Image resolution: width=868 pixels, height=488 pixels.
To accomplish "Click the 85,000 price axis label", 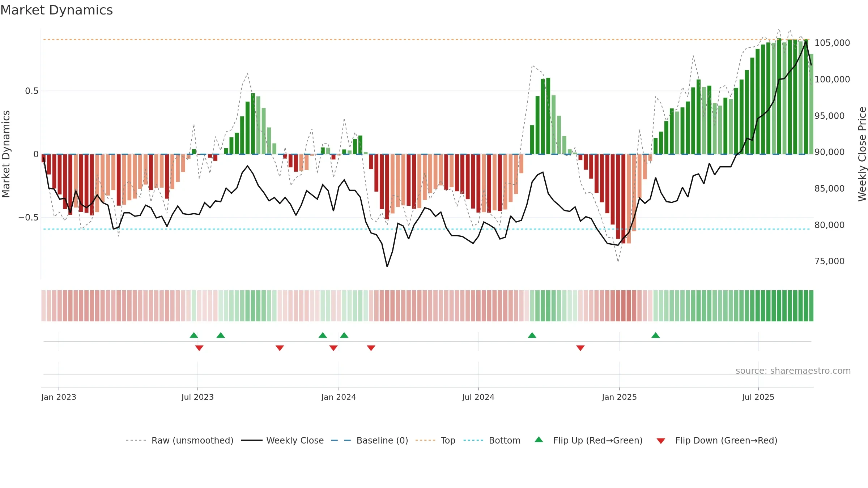I will click(x=830, y=189).
